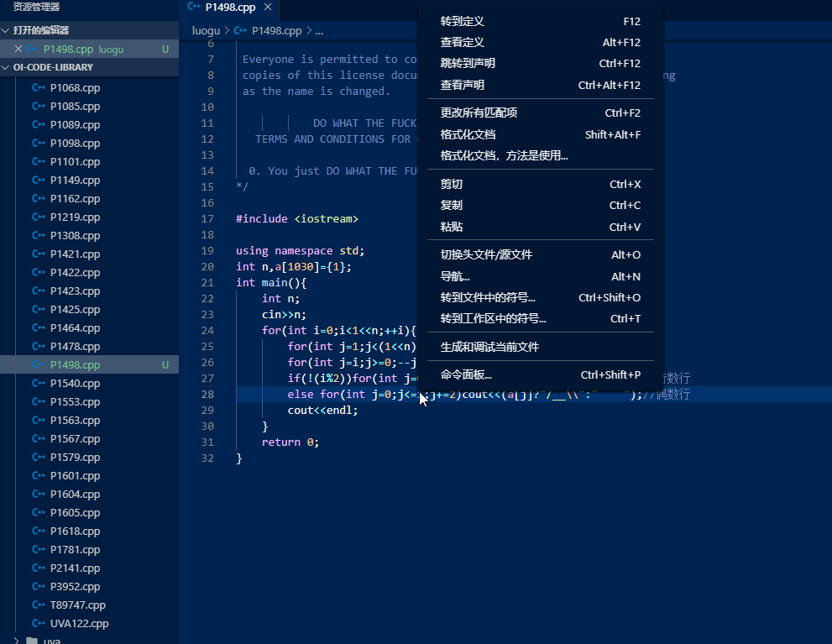
Task: Click luogu in the breadcrumb path
Action: click(x=206, y=31)
